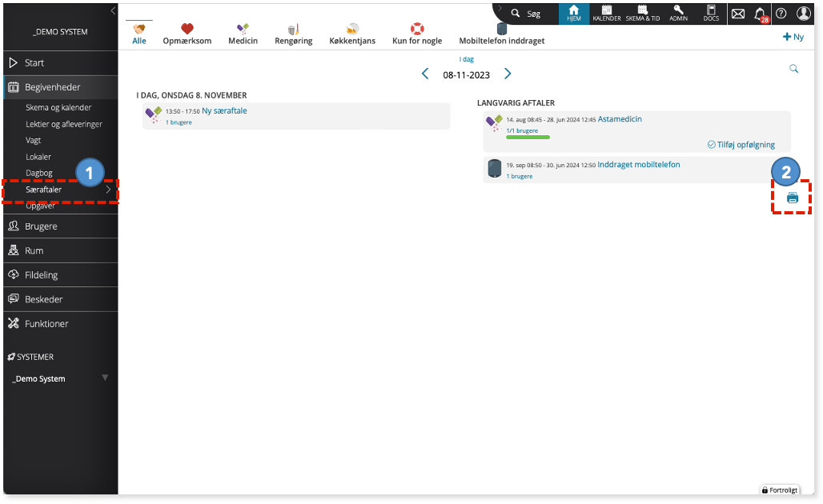The width and height of the screenshot is (823, 504).
Task: Click the + Ny button
Action: [x=793, y=37]
